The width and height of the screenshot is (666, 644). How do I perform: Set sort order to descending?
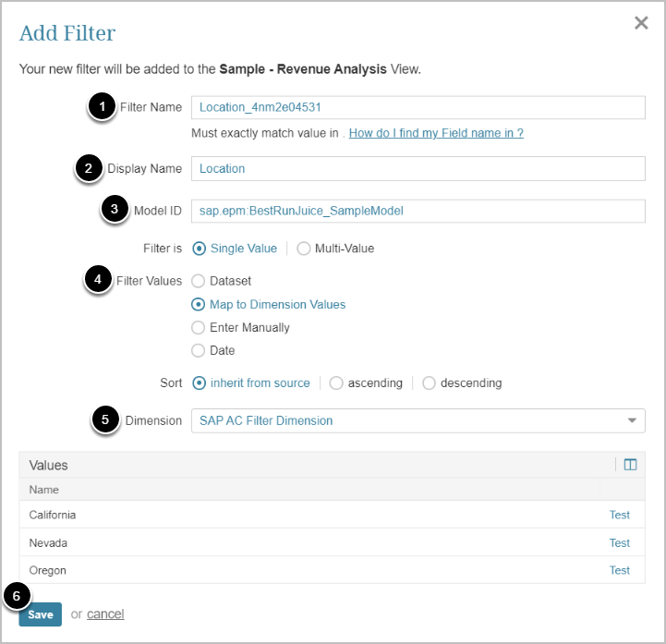(429, 383)
